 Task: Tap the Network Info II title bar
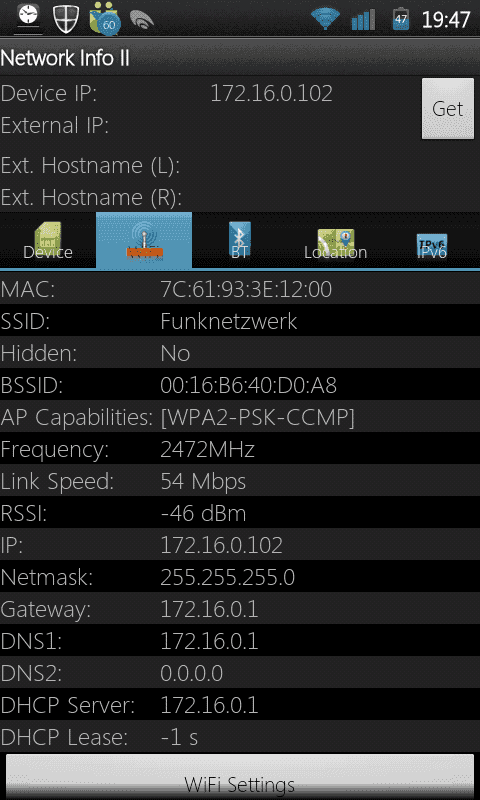[x=240, y=57]
